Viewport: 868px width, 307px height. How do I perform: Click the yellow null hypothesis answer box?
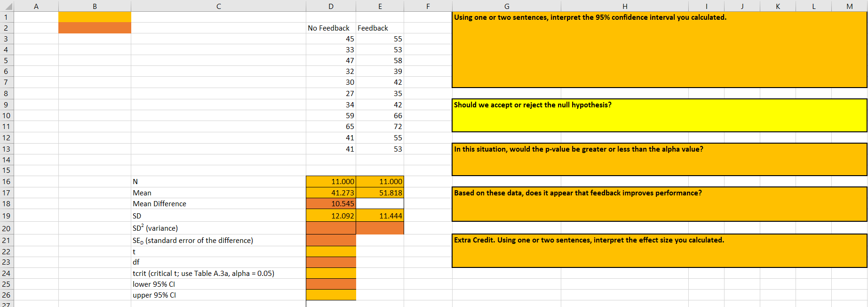pyautogui.click(x=659, y=115)
